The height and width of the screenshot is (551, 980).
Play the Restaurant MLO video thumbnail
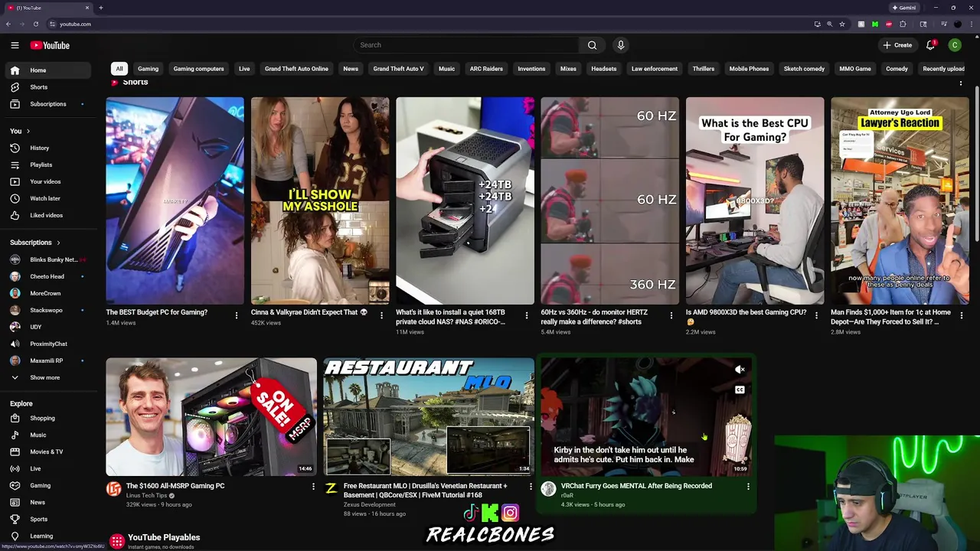tap(428, 417)
